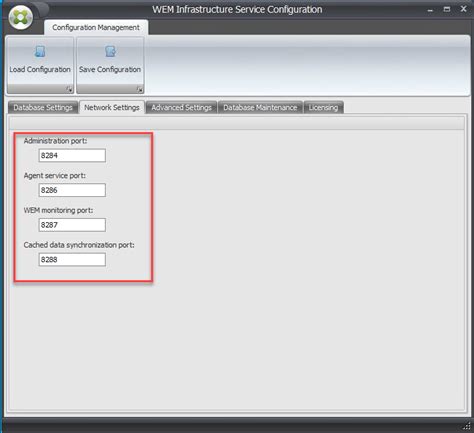This screenshot has width=474, height=433.
Task: Go to the Database Maintenance tab
Action: pyautogui.click(x=260, y=108)
